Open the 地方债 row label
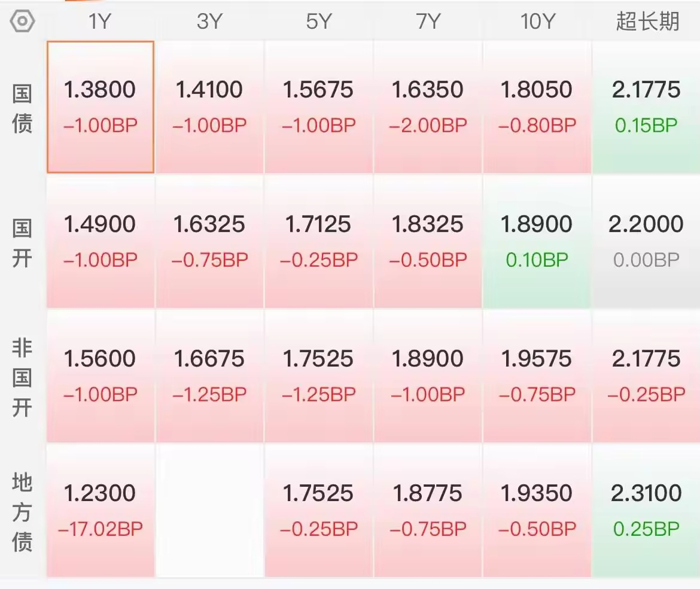Screen dimensions: 700x589 [x=22, y=512]
